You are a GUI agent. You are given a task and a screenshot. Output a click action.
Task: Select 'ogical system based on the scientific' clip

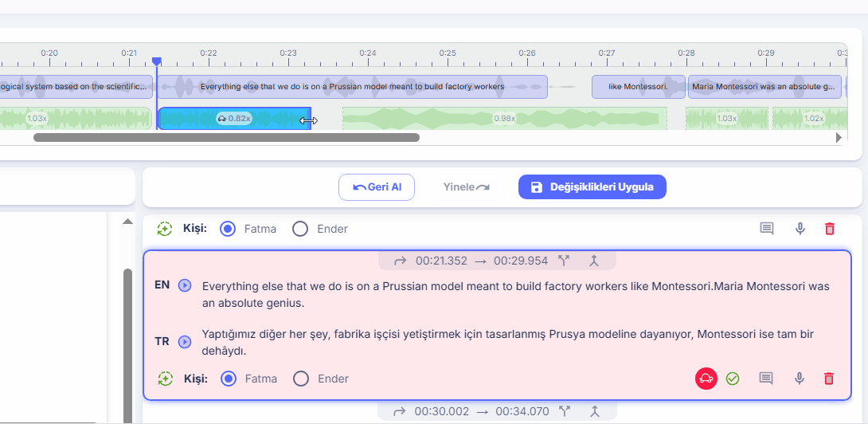(76, 87)
